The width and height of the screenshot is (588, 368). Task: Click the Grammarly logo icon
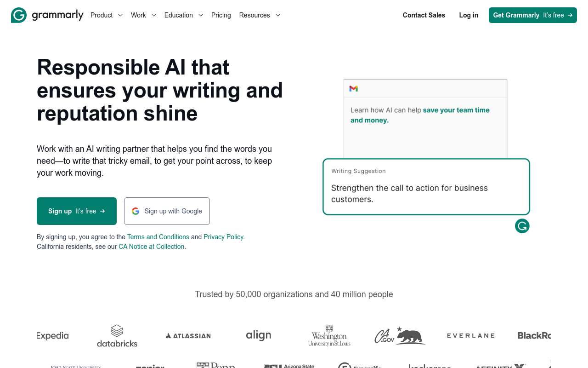click(x=19, y=15)
